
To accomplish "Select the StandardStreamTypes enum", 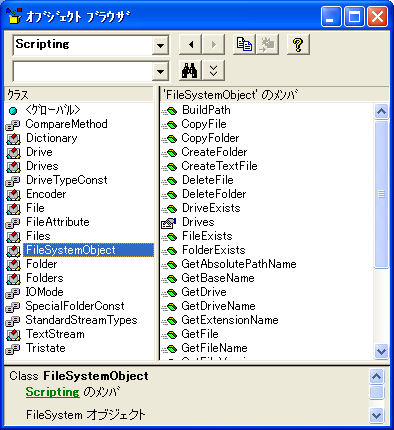I will tap(81, 320).
